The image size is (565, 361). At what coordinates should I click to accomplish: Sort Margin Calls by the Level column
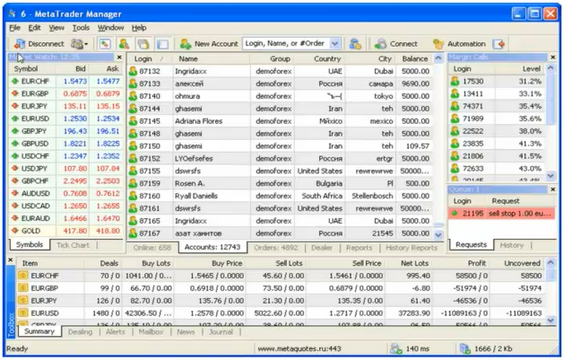click(520, 69)
